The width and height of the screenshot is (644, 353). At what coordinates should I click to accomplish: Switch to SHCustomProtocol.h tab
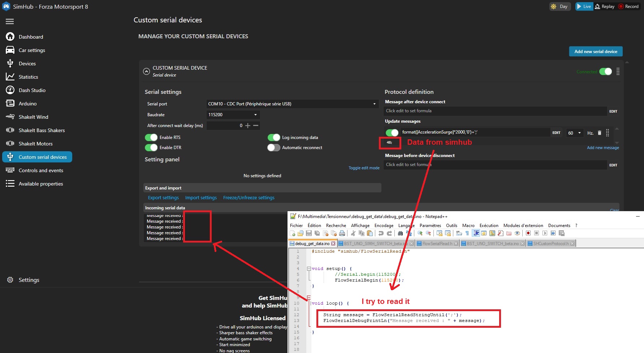[x=551, y=244]
